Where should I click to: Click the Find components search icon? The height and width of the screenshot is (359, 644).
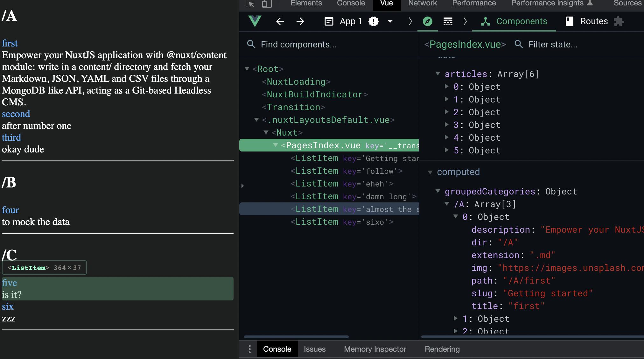(251, 44)
